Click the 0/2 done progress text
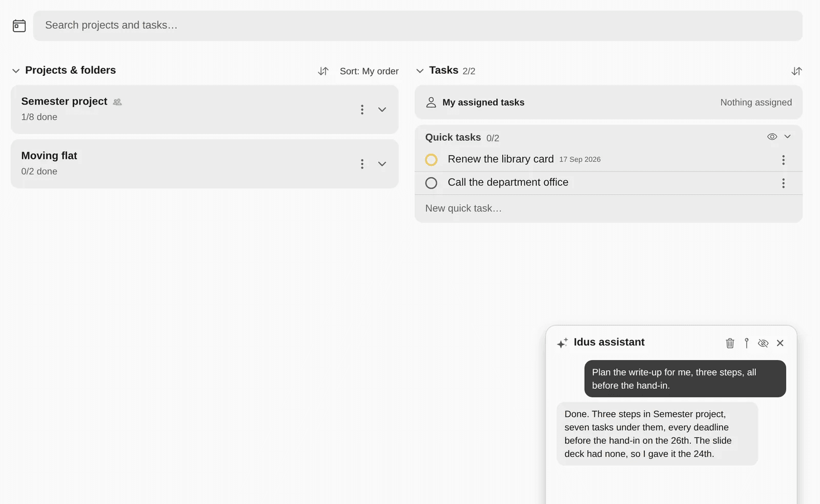 point(39,172)
